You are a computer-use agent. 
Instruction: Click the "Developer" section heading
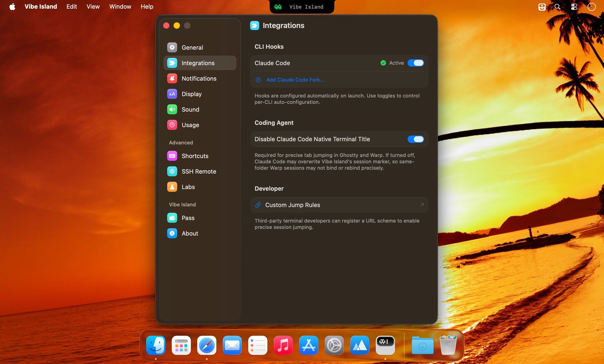pos(269,189)
